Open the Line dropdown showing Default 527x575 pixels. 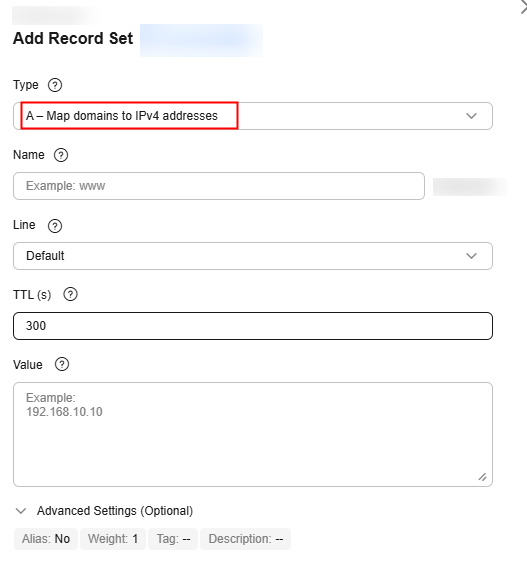tap(253, 256)
